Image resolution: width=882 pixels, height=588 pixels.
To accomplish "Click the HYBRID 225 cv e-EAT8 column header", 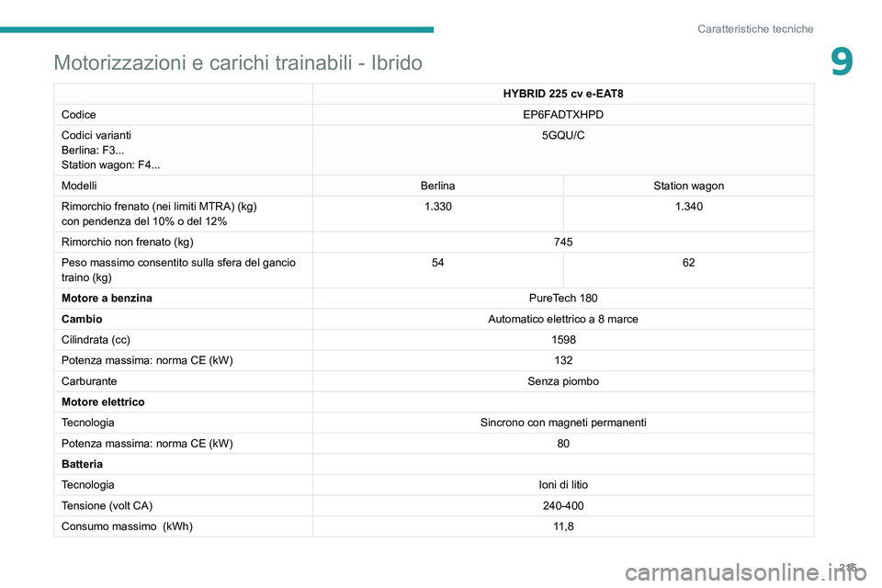I will click(x=563, y=94).
